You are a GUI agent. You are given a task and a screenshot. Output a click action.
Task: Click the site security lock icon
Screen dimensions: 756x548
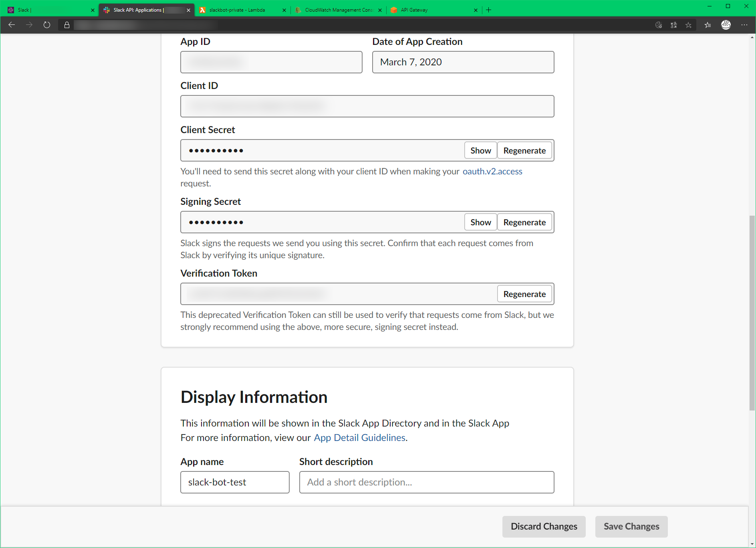[x=67, y=24]
